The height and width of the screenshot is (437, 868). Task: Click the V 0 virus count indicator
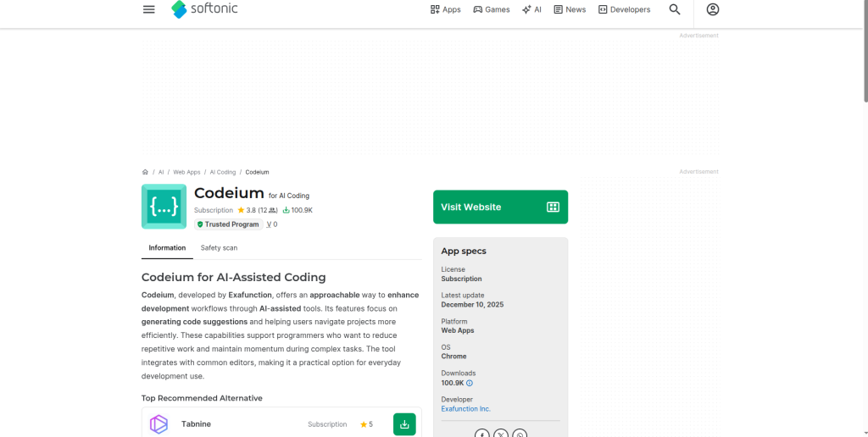pos(272,224)
